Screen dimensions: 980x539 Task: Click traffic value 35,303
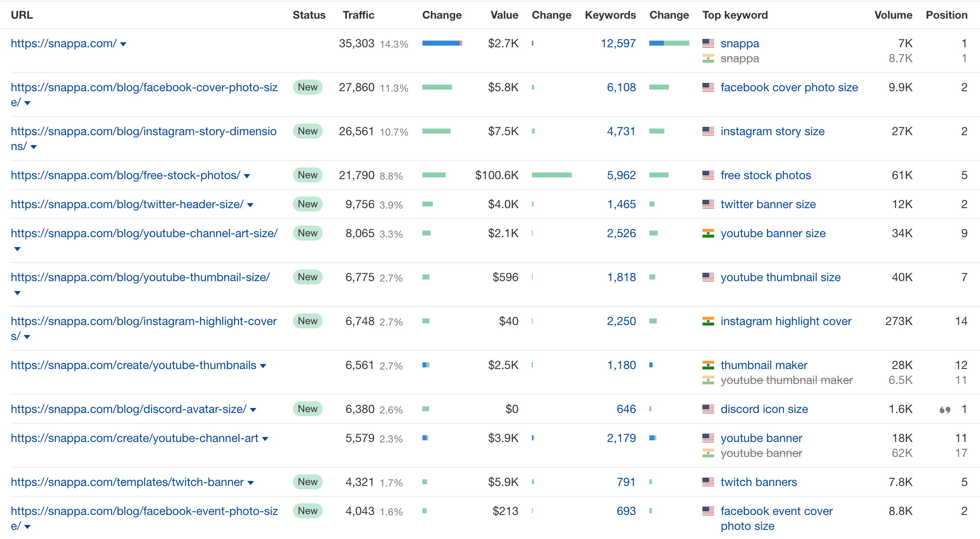pos(356,44)
